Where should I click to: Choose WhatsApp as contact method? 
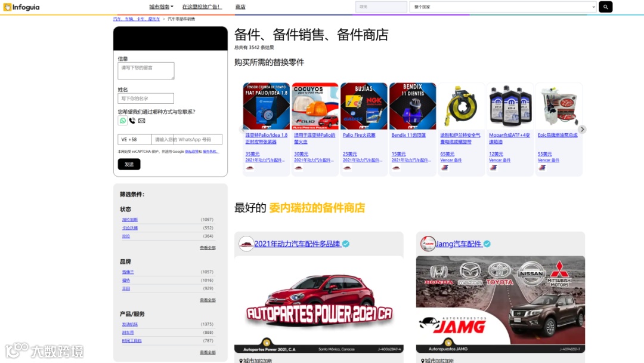click(122, 121)
